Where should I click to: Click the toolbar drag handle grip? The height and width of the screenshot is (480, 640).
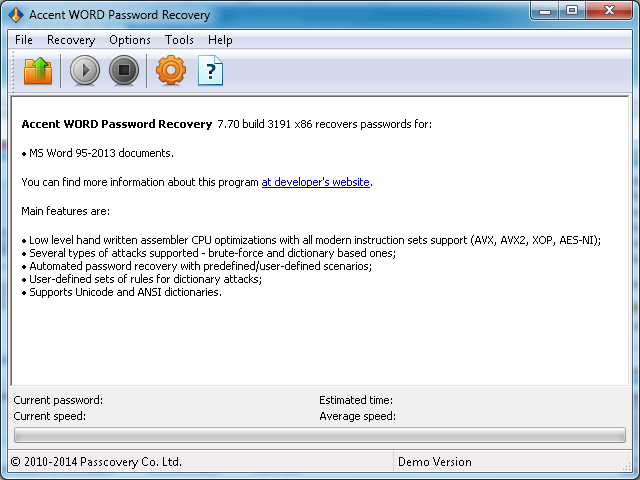click(x=13, y=71)
